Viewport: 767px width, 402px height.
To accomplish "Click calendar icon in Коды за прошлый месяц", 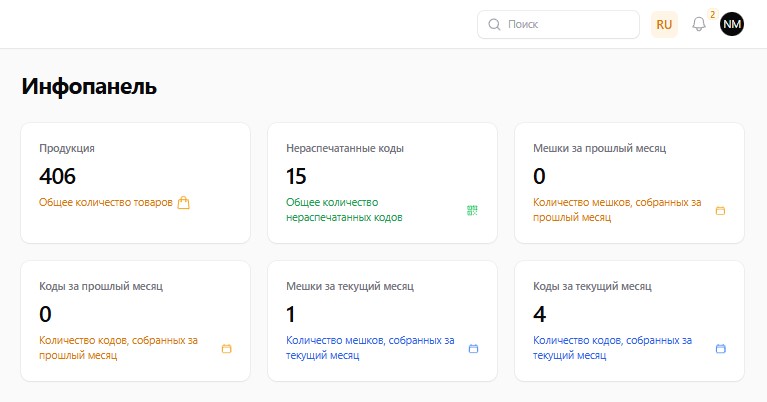I will pyautogui.click(x=226, y=348).
